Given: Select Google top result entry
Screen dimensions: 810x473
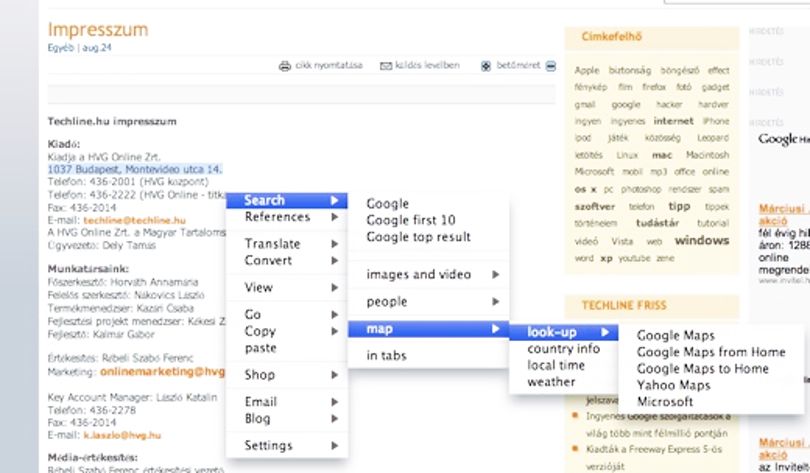Looking at the screenshot, I should 418,237.
